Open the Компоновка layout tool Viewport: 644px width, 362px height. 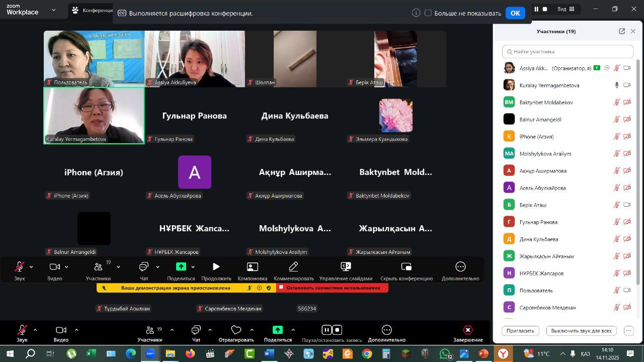(252, 267)
